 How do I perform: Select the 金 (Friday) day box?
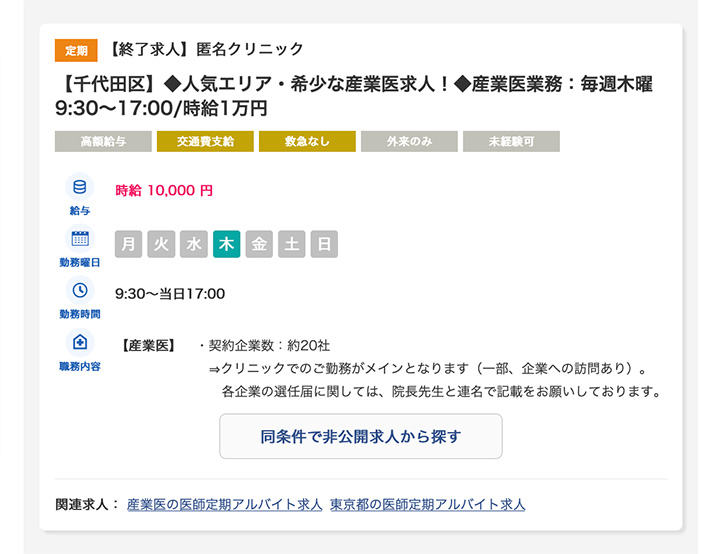[259, 244]
